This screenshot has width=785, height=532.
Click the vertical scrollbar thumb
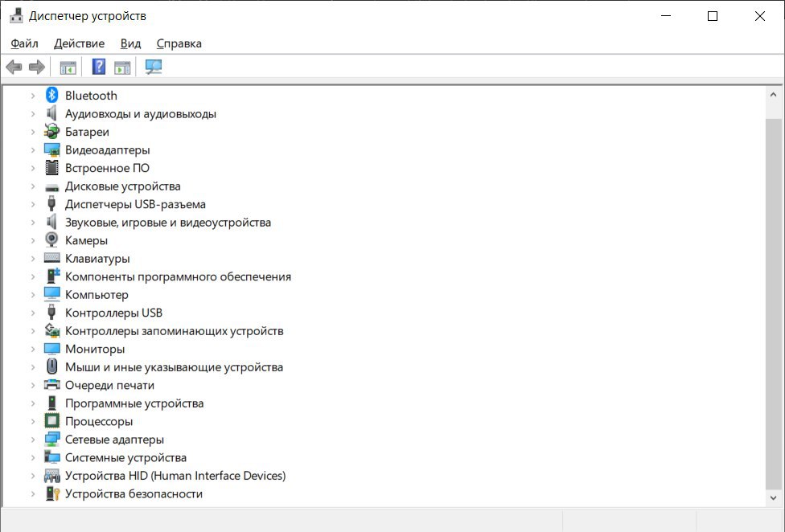(x=773, y=304)
